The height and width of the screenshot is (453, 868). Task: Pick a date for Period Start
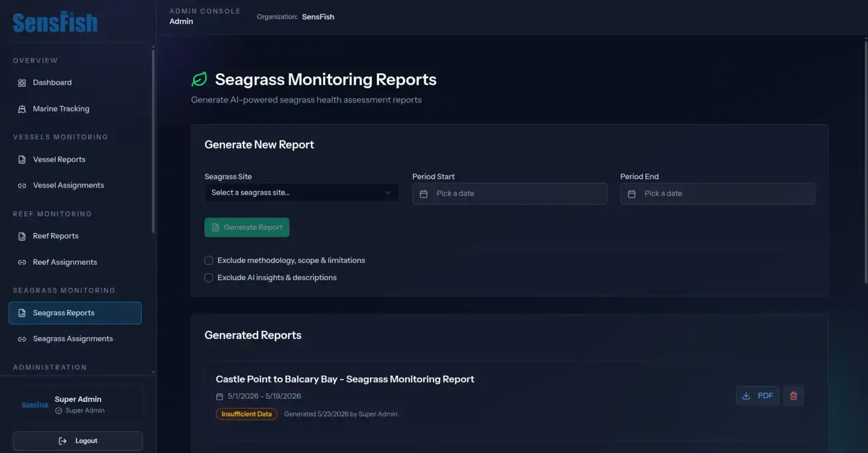coord(510,194)
